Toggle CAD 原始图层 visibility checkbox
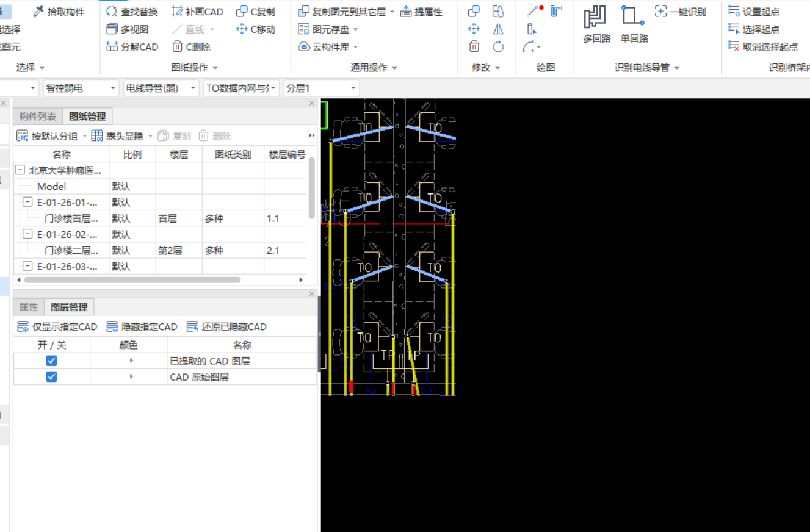 [x=51, y=376]
